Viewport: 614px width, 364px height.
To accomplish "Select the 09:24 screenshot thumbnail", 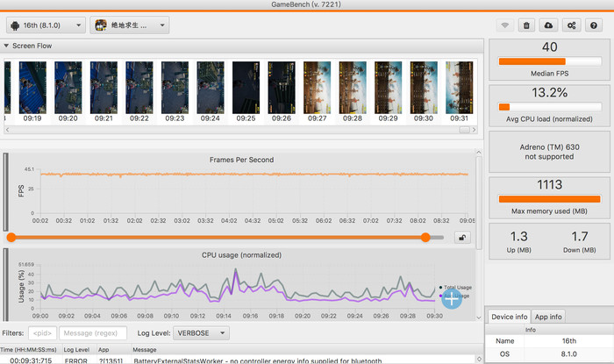I will click(211, 88).
